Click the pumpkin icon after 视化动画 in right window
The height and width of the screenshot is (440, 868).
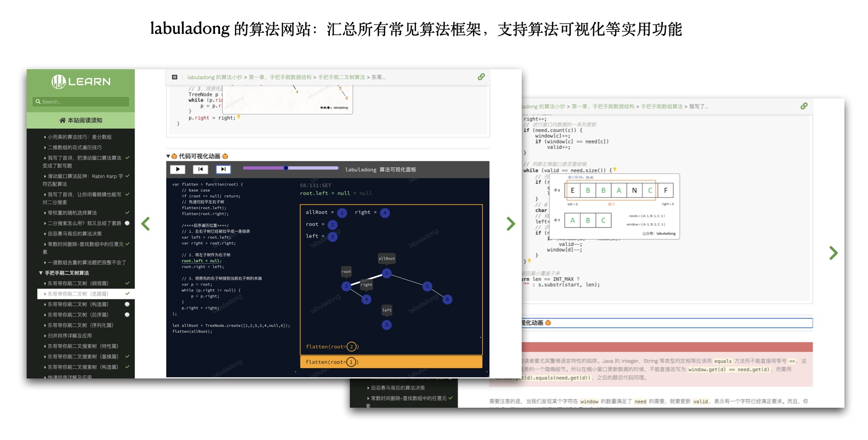548,323
